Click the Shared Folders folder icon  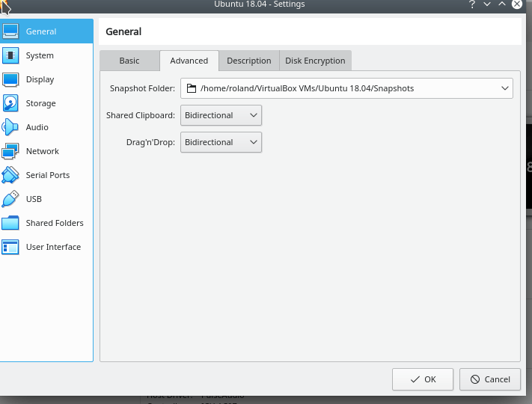[10, 223]
